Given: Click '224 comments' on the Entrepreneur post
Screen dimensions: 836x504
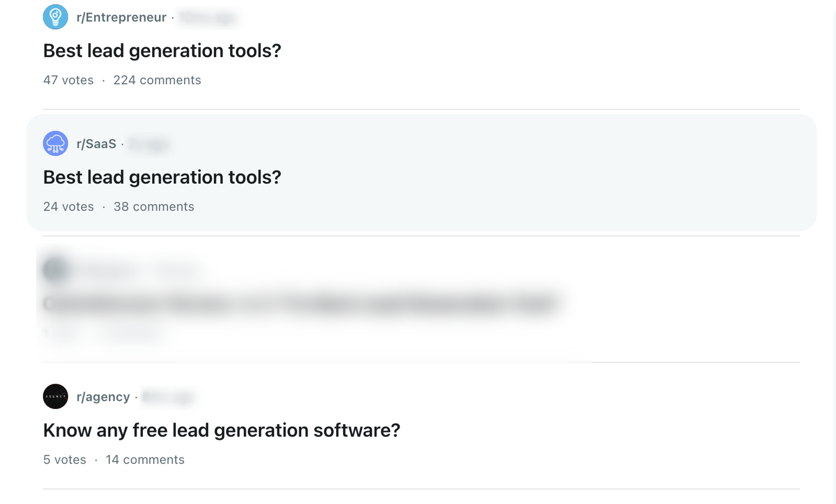Looking at the screenshot, I should pyautogui.click(x=157, y=80).
